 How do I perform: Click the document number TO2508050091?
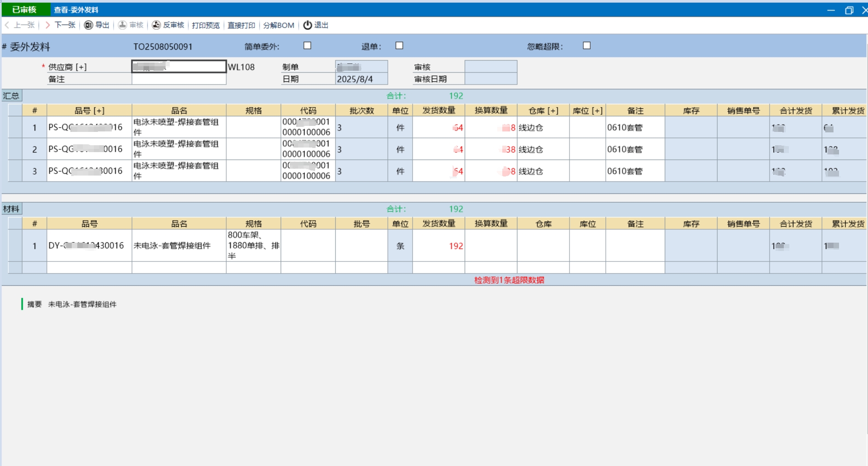[x=163, y=46]
